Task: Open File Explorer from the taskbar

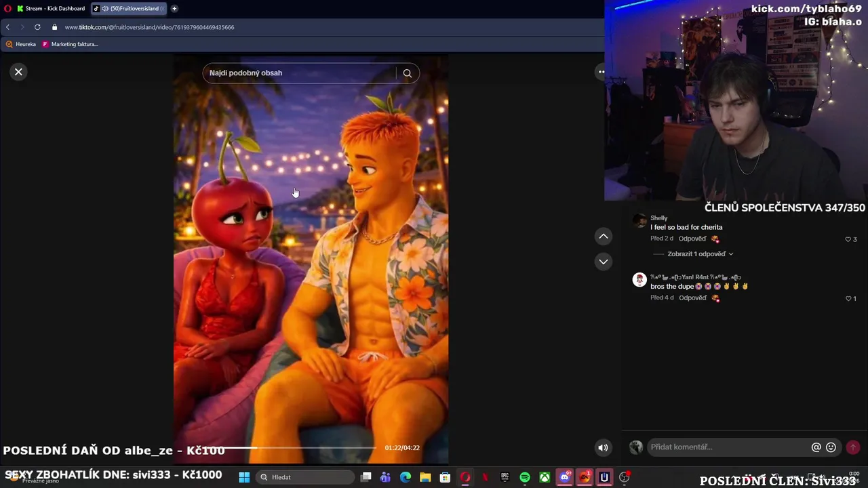Action: (x=425, y=477)
